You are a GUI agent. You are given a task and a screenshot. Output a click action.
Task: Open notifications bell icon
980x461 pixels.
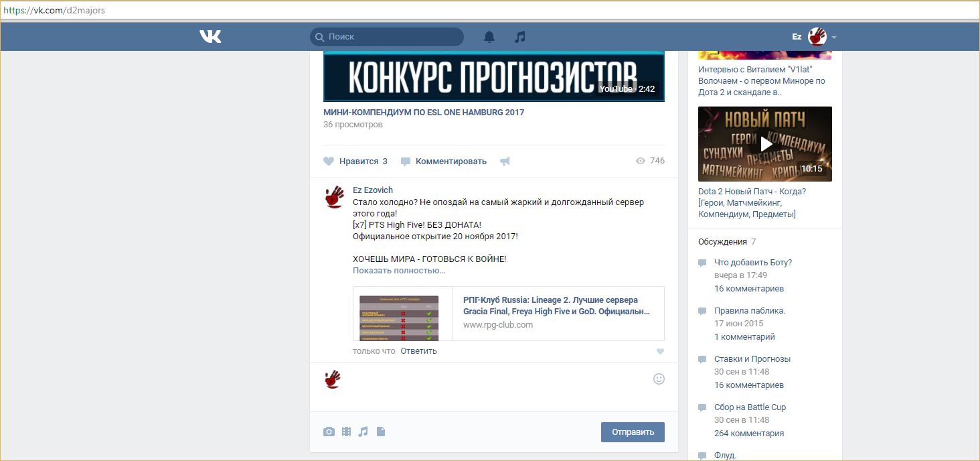tap(489, 37)
